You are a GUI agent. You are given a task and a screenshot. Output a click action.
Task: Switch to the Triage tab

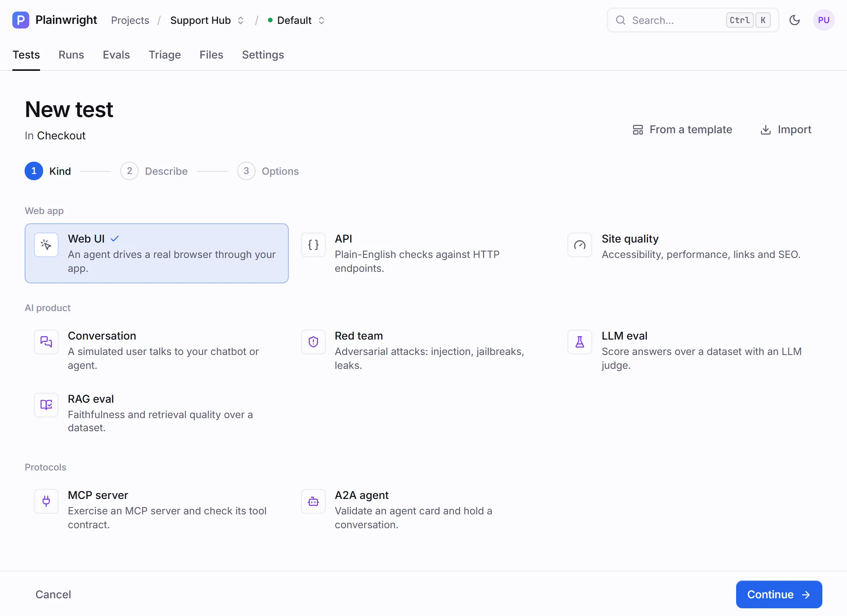165,55
